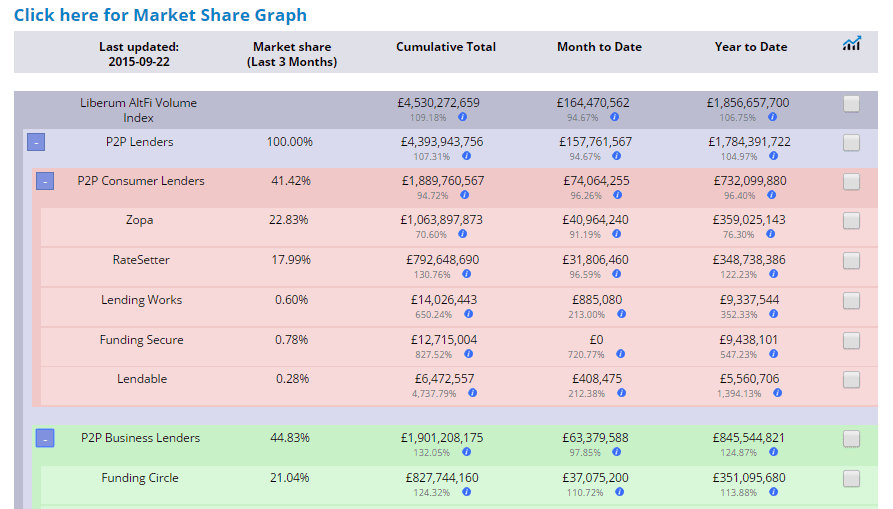The height and width of the screenshot is (509, 893).
Task: Enable the Liberum AltFi Volume Index checkbox
Action: coord(851,104)
